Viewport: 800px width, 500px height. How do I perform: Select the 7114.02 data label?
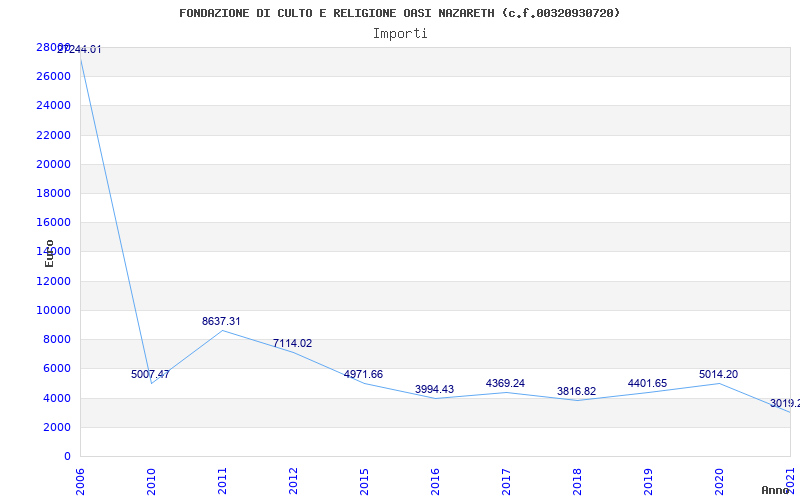(x=292, y=343)
